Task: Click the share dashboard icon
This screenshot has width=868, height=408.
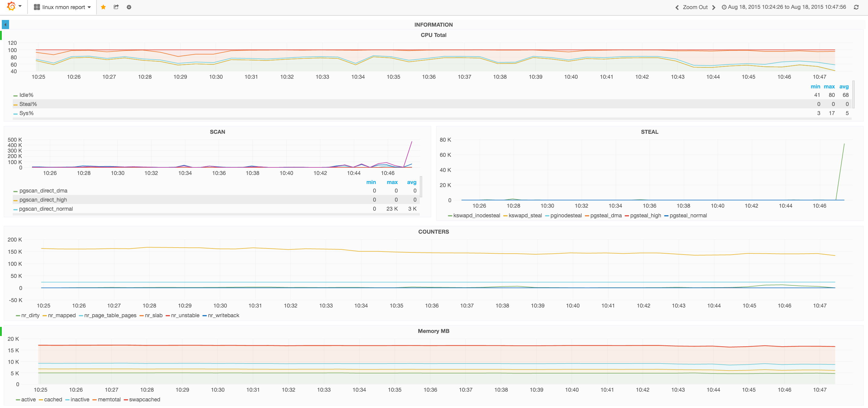Action: click(x=116, y=7)
